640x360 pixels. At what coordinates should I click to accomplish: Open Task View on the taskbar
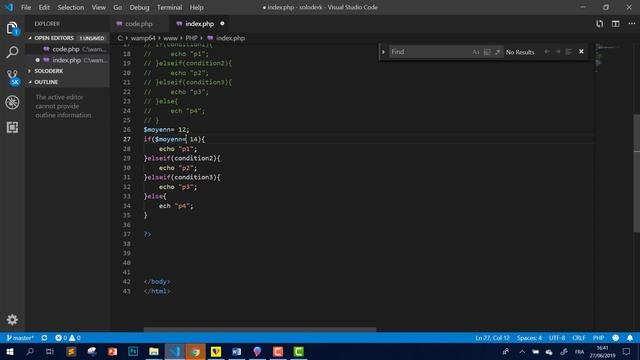pyautogui.click(x=50, y=351)
